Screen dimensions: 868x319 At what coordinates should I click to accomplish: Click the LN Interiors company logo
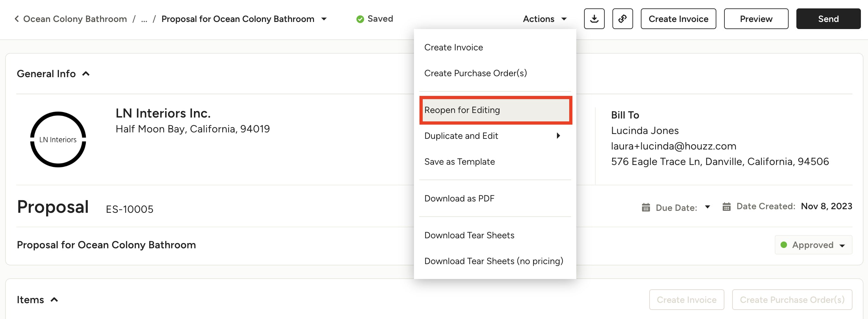58,139
